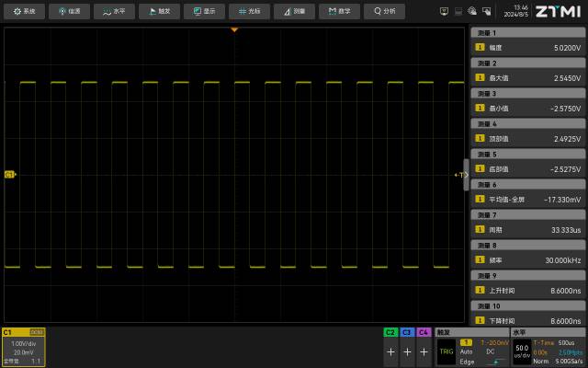Open the 系统 system settings menu
The image size is (588, 368).
coord(25,11)
